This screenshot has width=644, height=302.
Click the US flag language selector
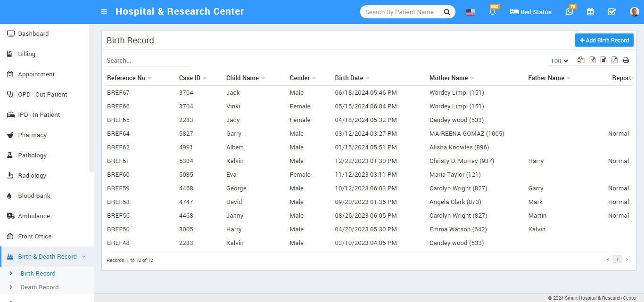tap(470, 12)
